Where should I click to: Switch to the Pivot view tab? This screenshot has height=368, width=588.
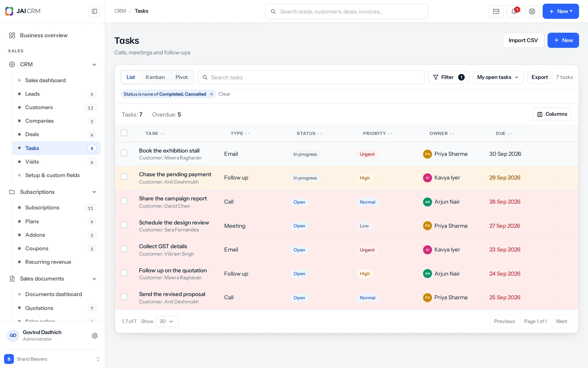coord(182,77)
